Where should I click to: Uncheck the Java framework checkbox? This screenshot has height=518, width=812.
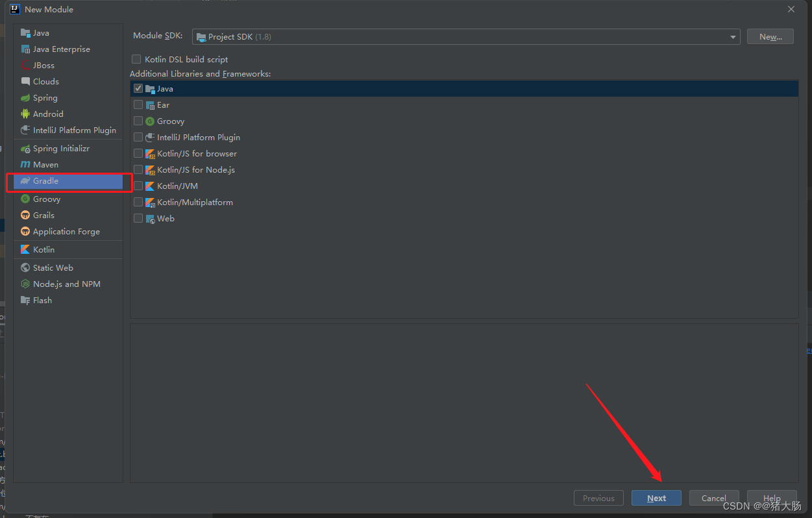point(138,88)
